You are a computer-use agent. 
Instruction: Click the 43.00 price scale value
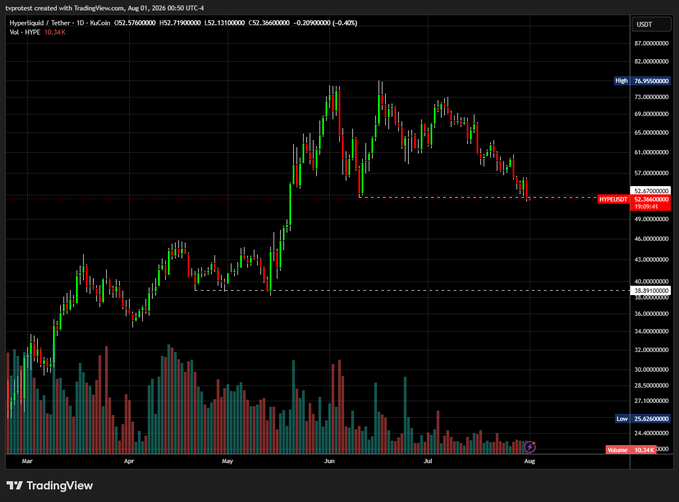651,259
